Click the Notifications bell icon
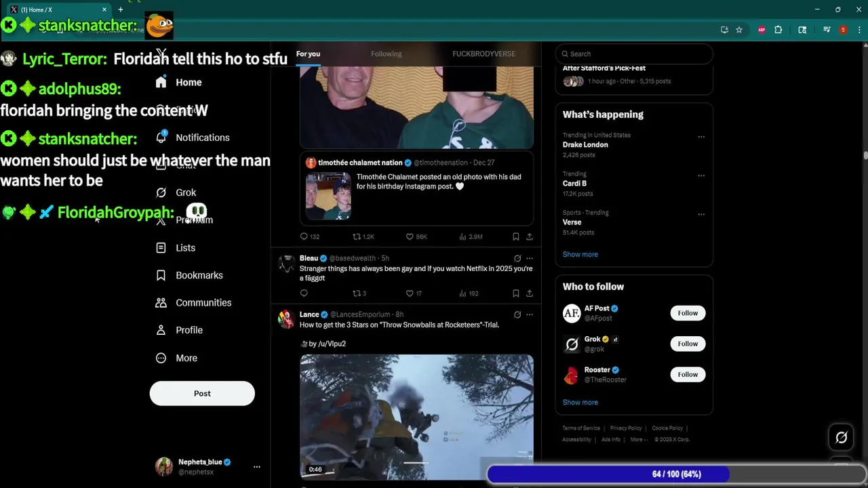The height and width of the screenshot is (488, 868). click(x=161, y=137)
